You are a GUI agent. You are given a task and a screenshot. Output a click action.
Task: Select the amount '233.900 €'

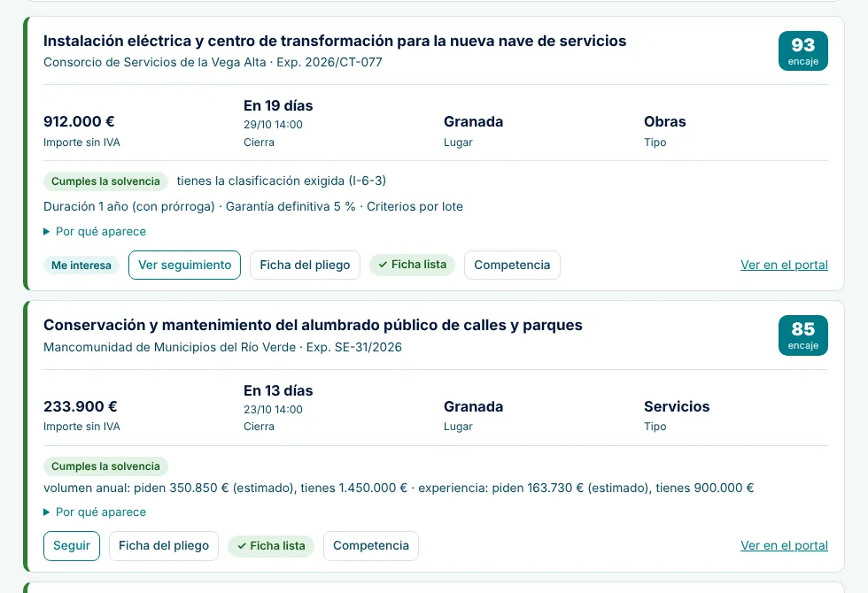(81, 406)
